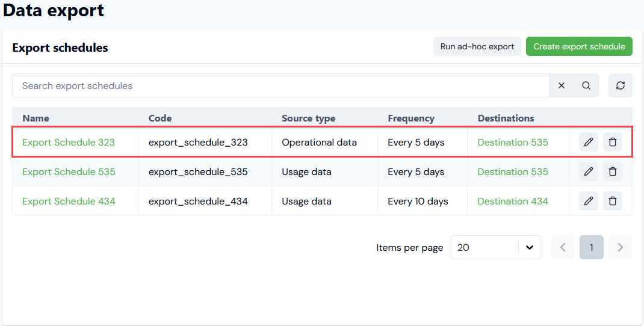Edit Export Schedule 535 with pencil icon
Screen dimensions: 644x326
point(589,171)
